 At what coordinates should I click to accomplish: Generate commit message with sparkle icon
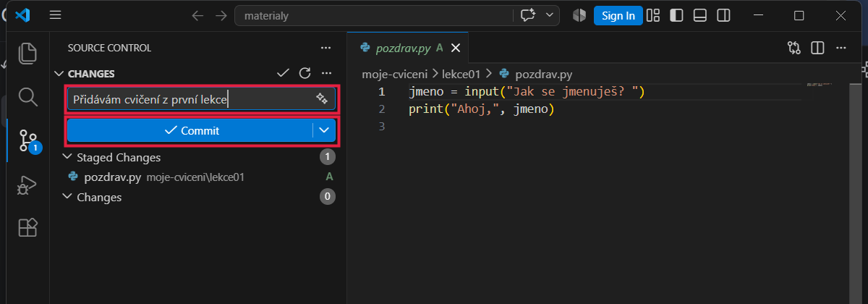[x=323, y=99]
